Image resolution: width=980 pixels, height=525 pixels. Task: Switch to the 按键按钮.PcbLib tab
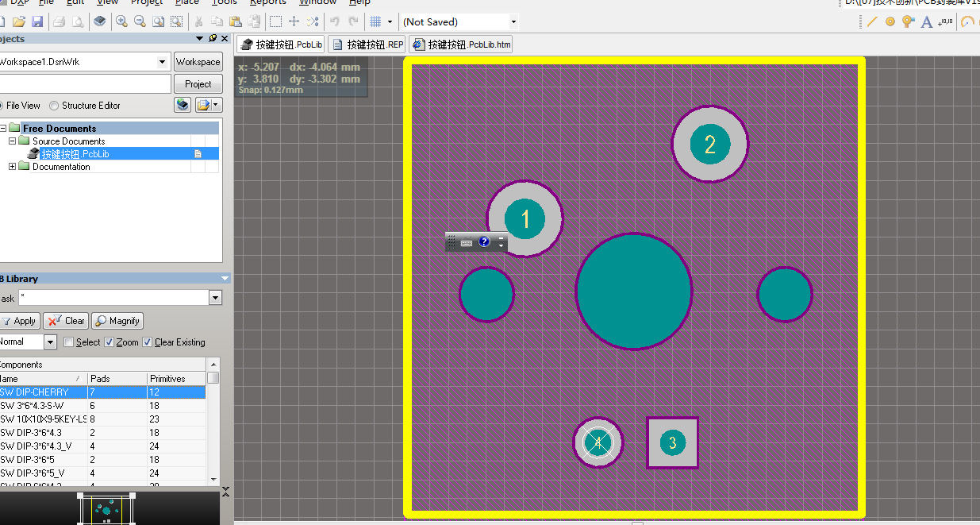click(x=281, y=44)
